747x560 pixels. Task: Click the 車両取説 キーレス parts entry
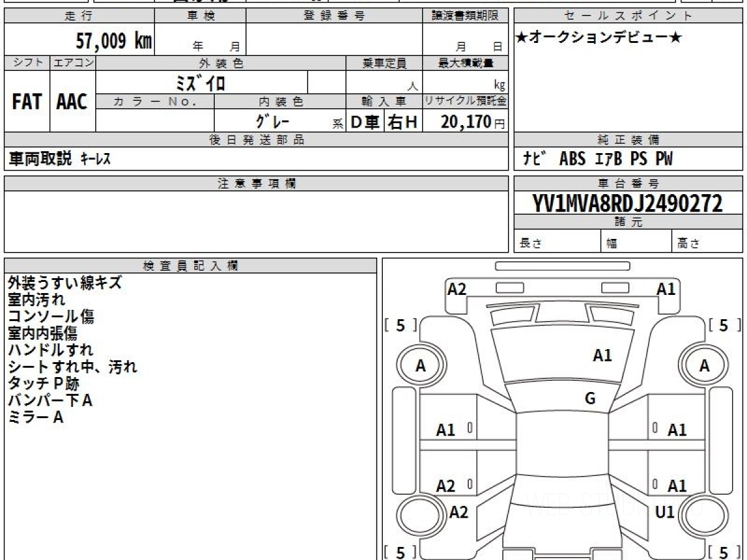click(x=59, y=159)
